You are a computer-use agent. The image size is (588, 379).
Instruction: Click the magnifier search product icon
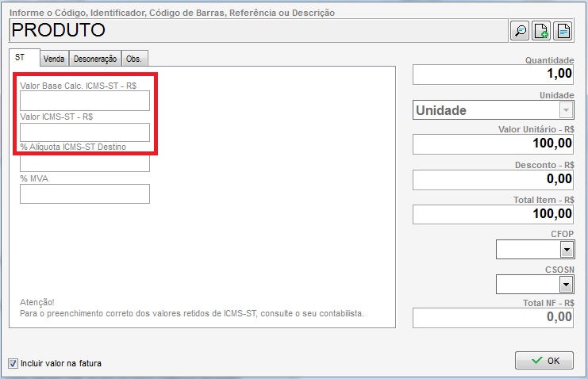pos(521,31)
